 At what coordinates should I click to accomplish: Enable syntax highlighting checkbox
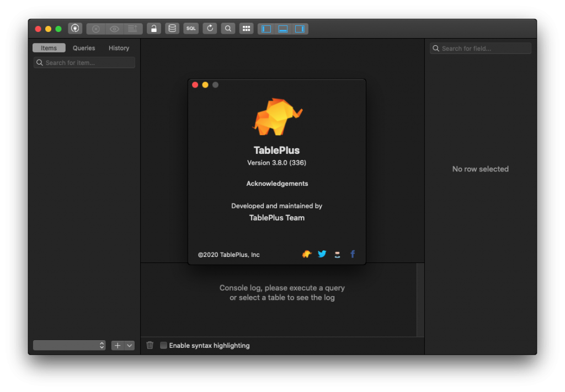tap(163, 346)
